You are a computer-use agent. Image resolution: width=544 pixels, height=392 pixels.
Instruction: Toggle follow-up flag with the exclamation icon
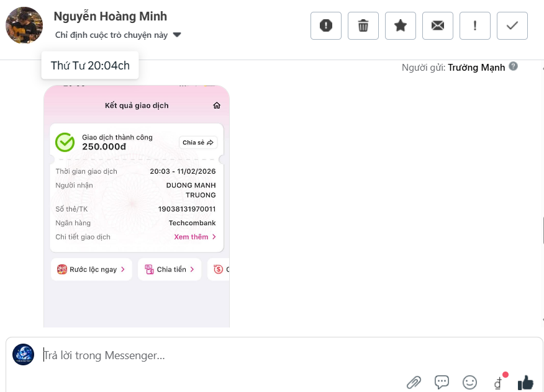pyautogui.click(x=474, y=25)
